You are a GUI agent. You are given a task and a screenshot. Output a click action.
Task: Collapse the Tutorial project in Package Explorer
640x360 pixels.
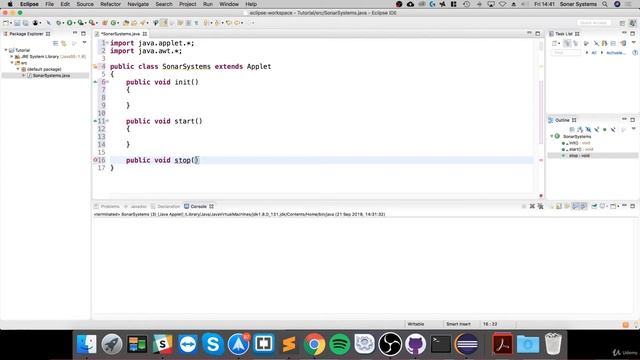[x=6, y=50]
